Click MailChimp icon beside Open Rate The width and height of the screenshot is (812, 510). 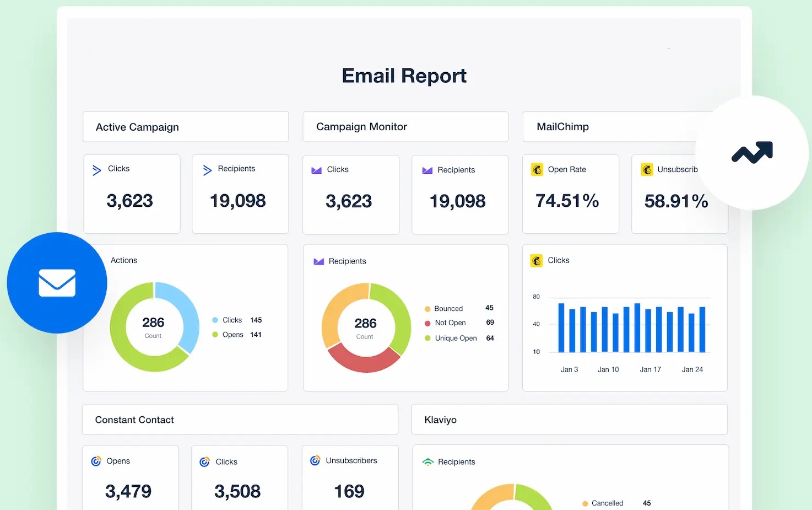[537, 170]
